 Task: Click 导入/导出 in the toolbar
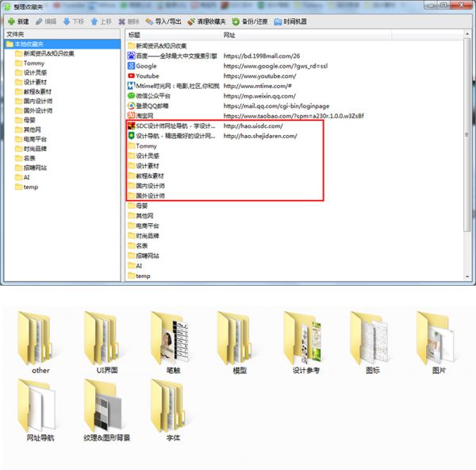(x=163, y=21)
